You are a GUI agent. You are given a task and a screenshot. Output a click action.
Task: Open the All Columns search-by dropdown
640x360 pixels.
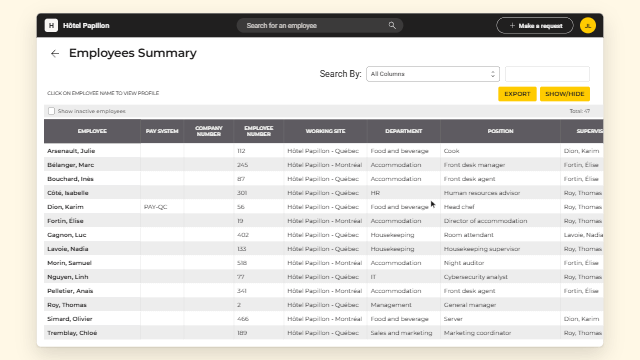433,74
